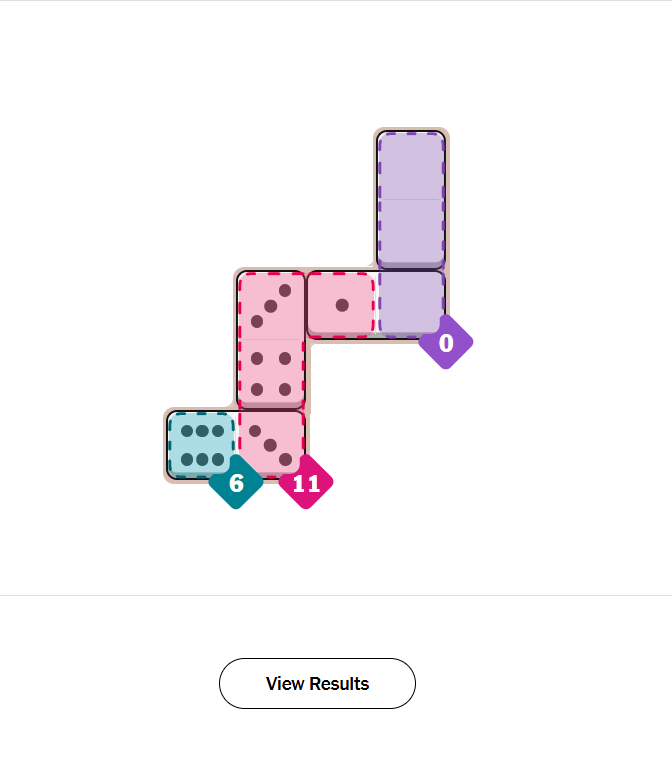
Task: Select the topmost empty purple cell
Action: 411,166
